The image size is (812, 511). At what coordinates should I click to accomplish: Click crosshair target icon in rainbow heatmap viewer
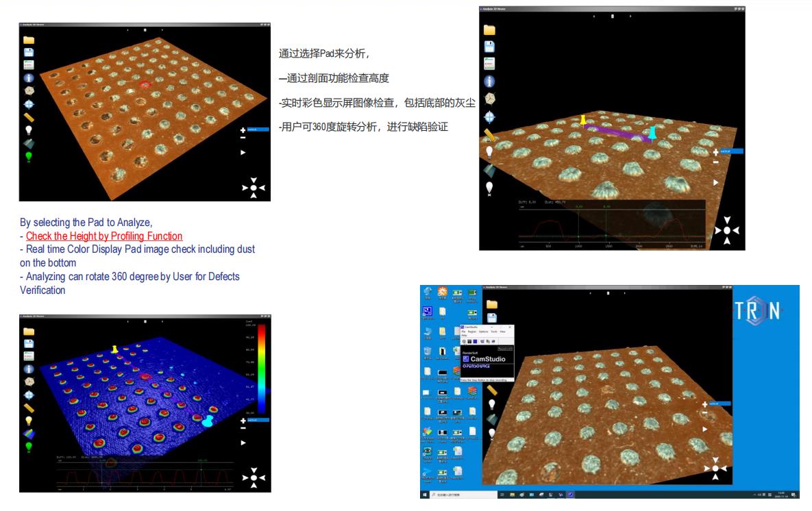(29, 395)
